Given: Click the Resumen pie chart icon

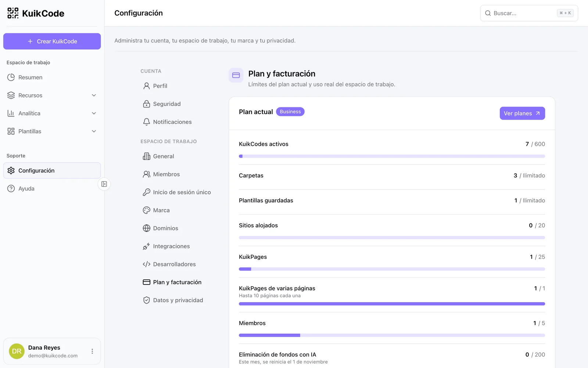Looking at the screenshot, I should pyautogui.click(x=11, y=77).
